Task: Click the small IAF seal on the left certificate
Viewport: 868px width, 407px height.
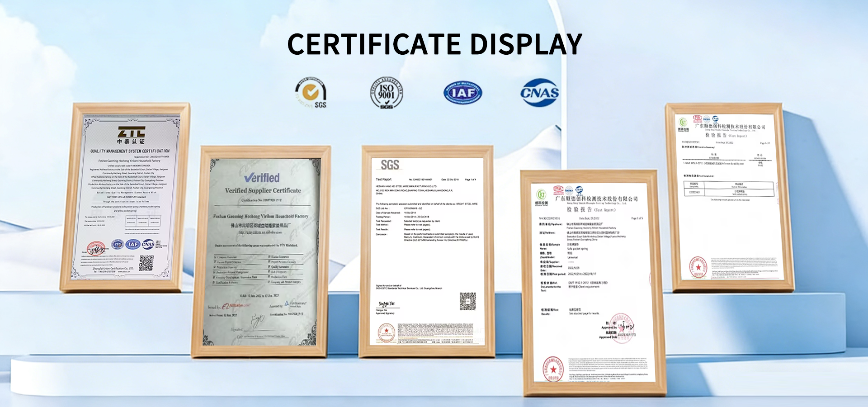Action: [x=133, y=244]
